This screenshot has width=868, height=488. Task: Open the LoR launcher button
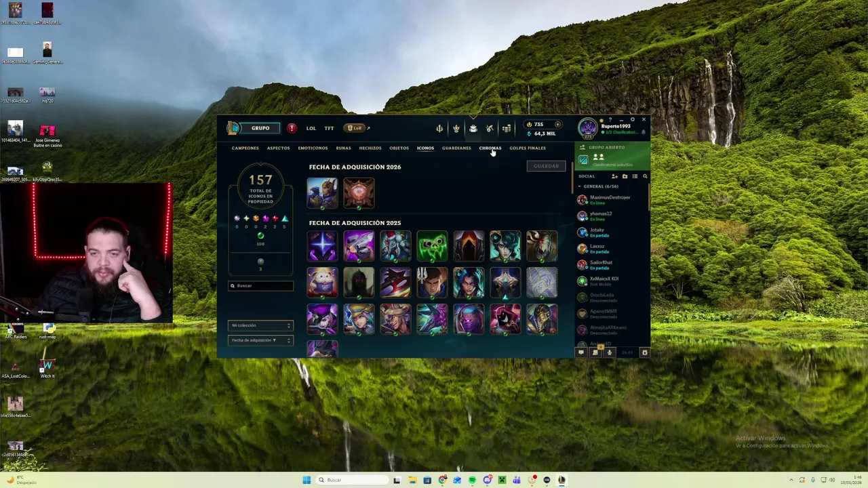355,128
